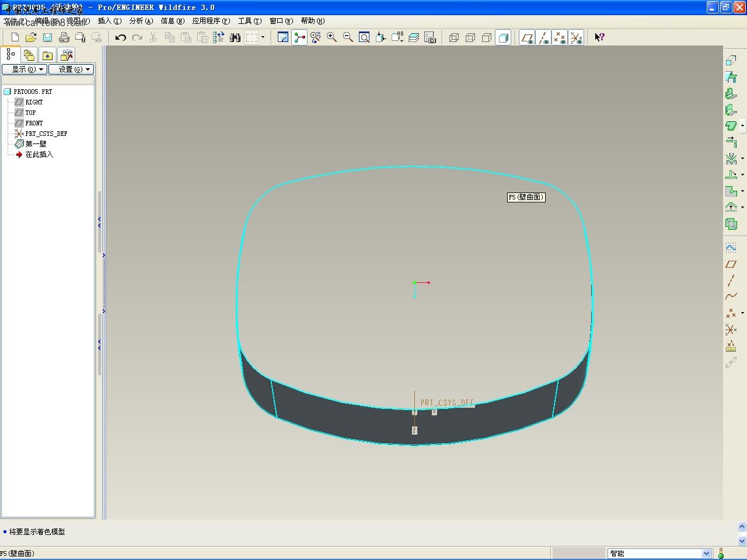
Task: Toggle spin center display
Action: (x=299, y=37)
